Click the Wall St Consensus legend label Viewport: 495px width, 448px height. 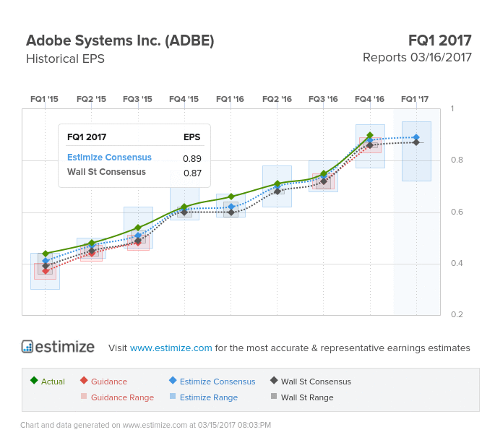pos(316,382)
